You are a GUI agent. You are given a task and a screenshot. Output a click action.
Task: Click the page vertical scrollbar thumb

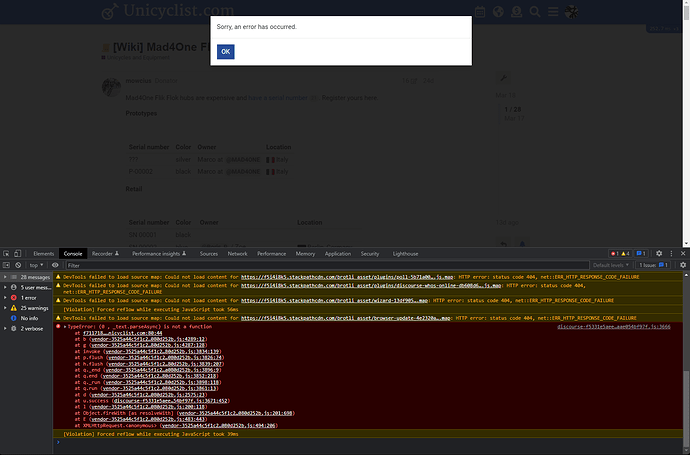[x=686, y=11]
